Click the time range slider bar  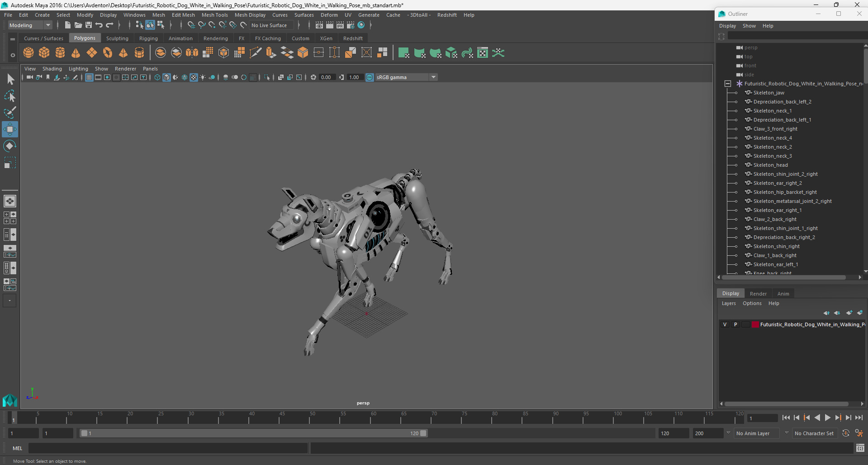tap(253, 433)
